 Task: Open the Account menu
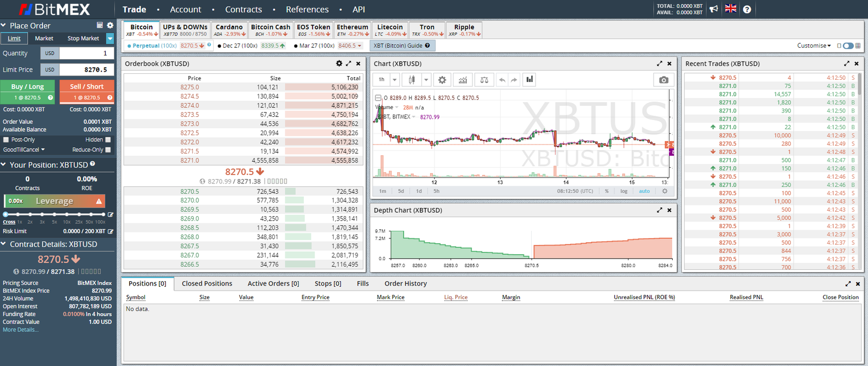click(186, 9)
